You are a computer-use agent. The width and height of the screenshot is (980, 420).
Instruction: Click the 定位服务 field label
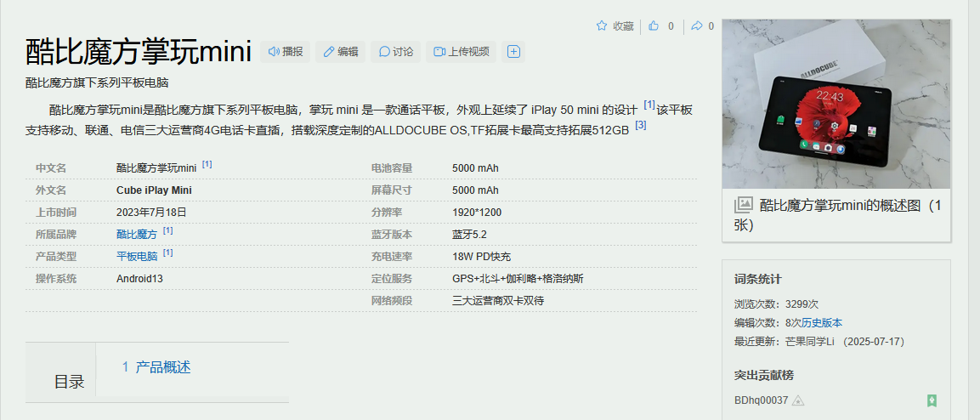tap(392, 279)
